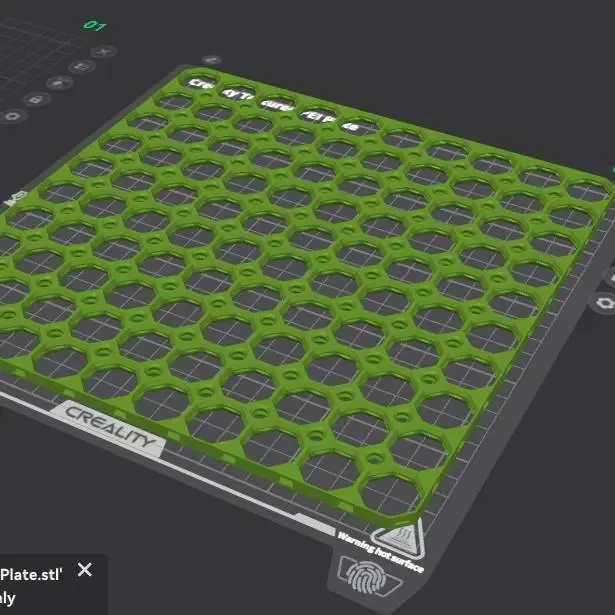The width and height of the screenshot is (615, 615).
Task: Click auto-orient icon below plate 01's X icon
Action: pyautogui.click(x=82, y=66)
